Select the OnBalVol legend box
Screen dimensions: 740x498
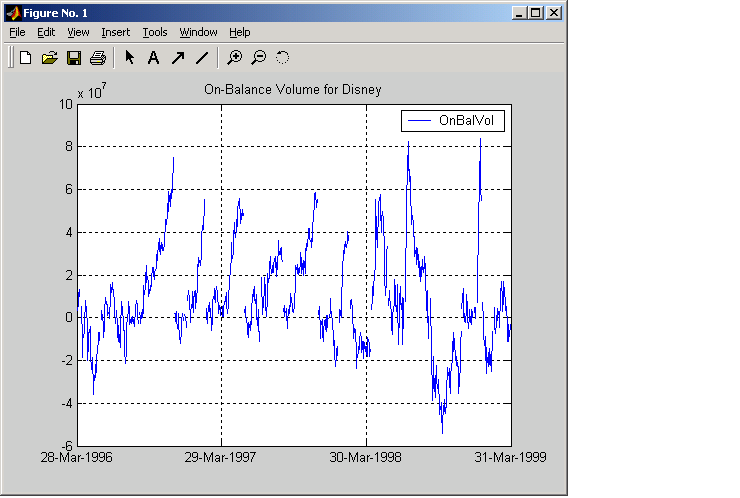(453, 121)
